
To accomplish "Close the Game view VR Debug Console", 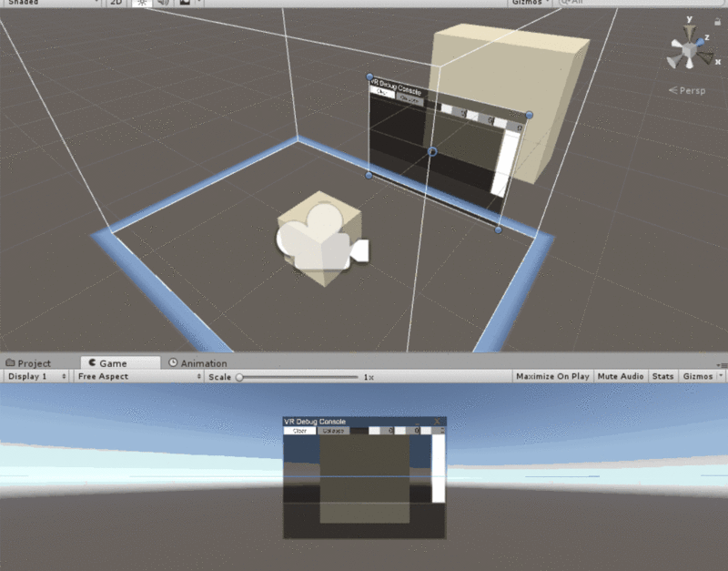I will tap(437, 422).
